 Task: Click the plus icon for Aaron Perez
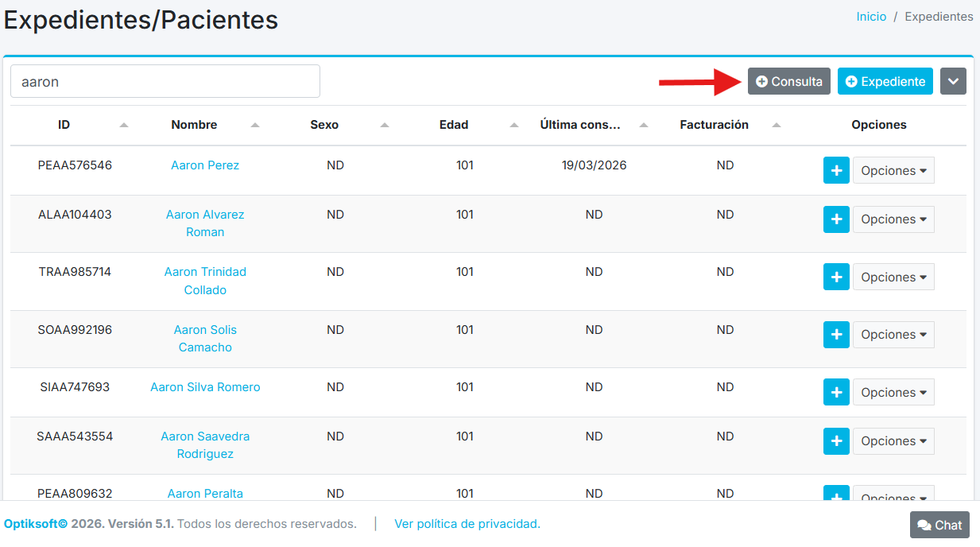coord(836,170)
